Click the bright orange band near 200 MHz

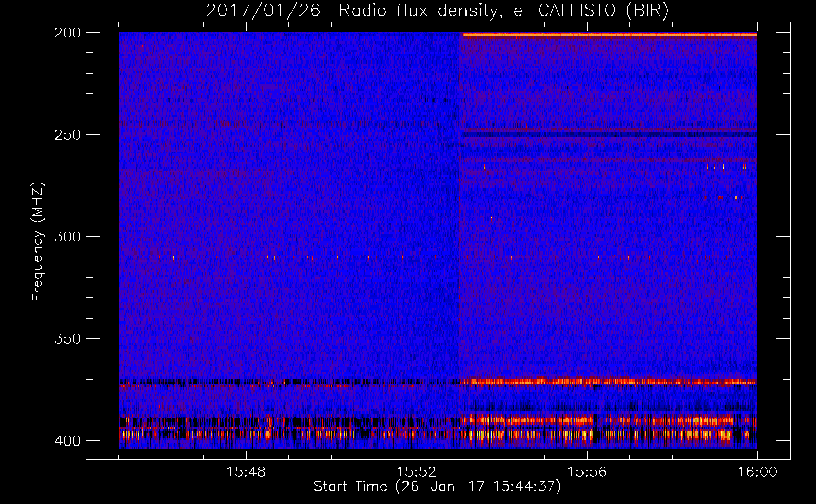(x=610, y=35)
